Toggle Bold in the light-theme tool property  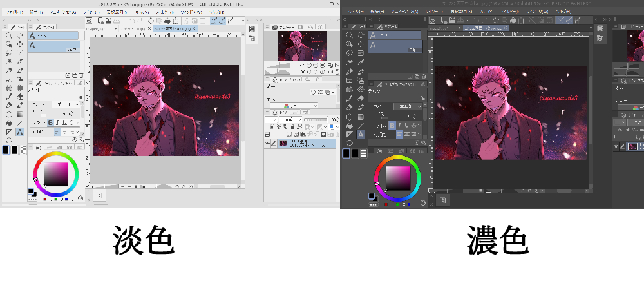[x=50, y=122]
